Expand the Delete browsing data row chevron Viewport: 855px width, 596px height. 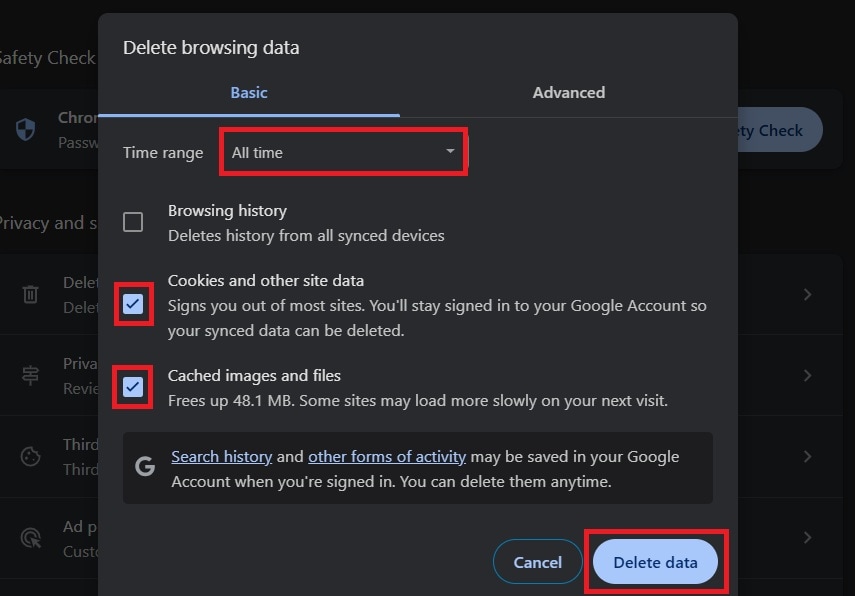(808, 294)
